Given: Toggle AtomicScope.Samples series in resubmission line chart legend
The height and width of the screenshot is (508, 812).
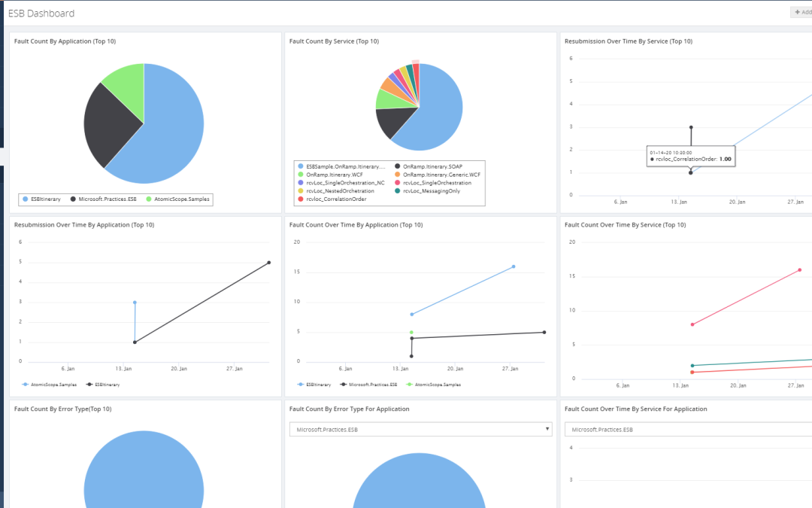Looking at the screenshot, I should (49, 385).
